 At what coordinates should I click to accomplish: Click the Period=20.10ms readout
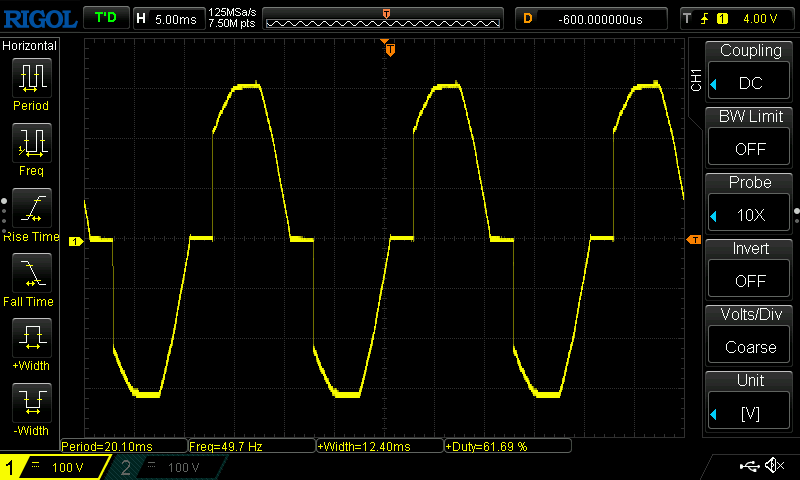point(124,446)
